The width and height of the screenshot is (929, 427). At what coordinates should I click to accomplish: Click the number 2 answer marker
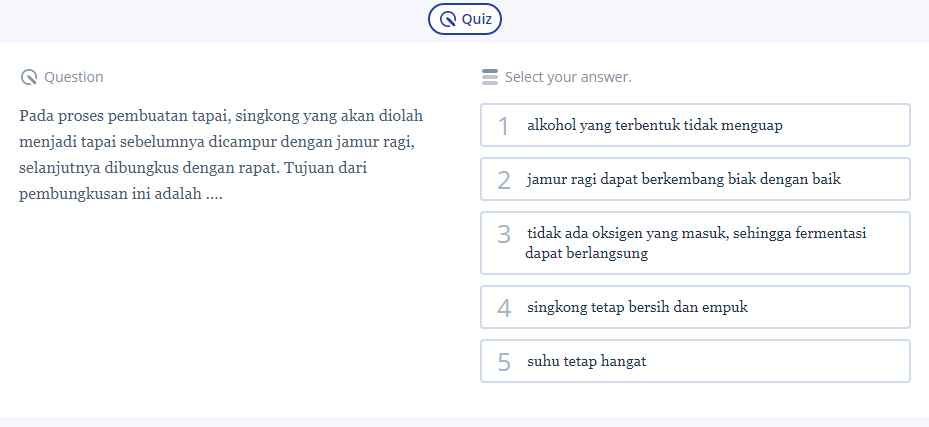pyautogui.click(x=504, y=181)
